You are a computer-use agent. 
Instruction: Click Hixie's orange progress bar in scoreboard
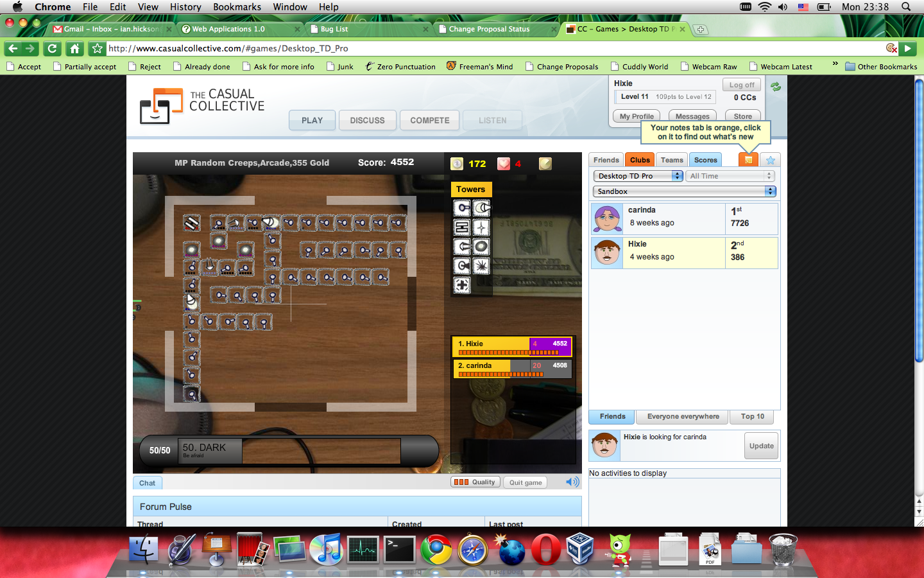click(508, 352)
